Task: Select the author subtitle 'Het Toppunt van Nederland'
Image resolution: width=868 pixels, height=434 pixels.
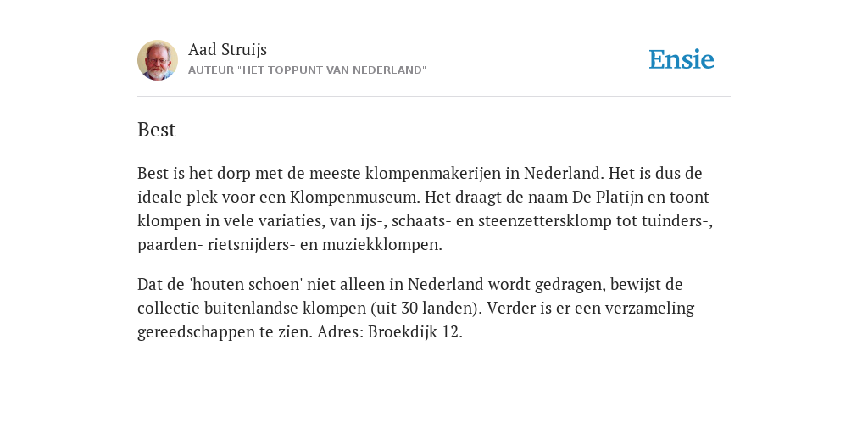Action: pos(307,70)
